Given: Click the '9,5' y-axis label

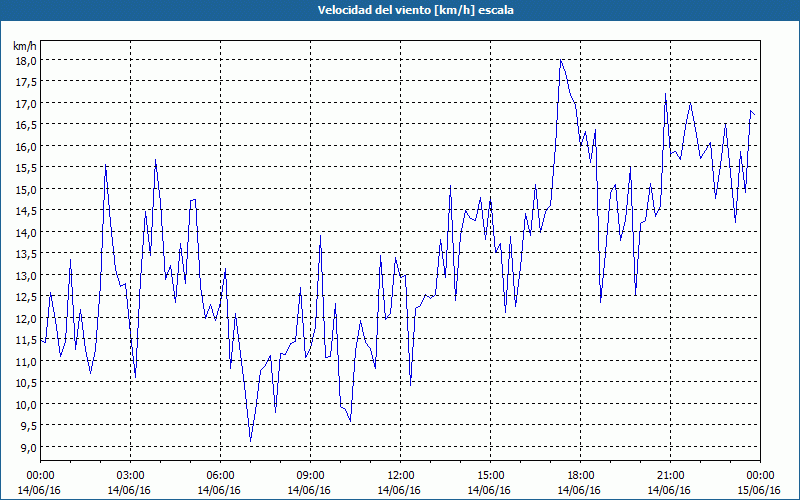Looking at the screenshot, I should (28, 426).
